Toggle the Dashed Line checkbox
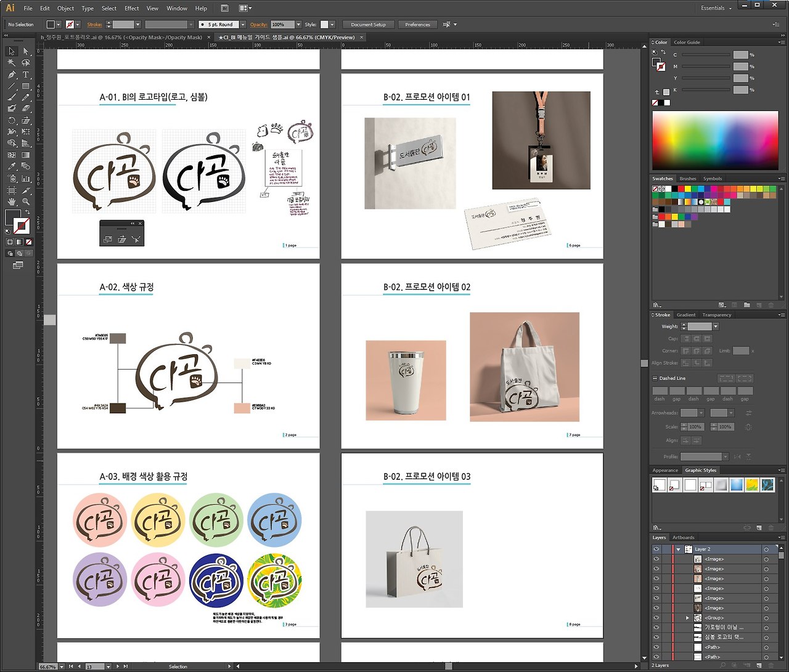The height and width of the screenshot is (672, 789). [655, 378]
